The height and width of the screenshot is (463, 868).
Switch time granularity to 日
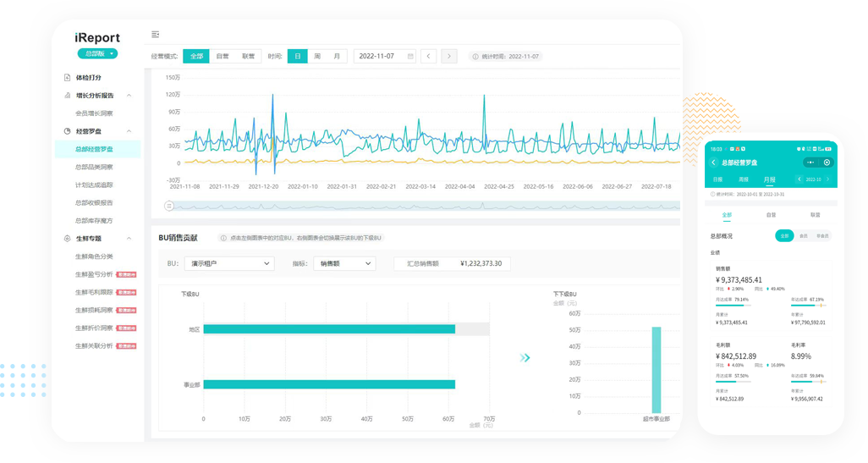297,57
